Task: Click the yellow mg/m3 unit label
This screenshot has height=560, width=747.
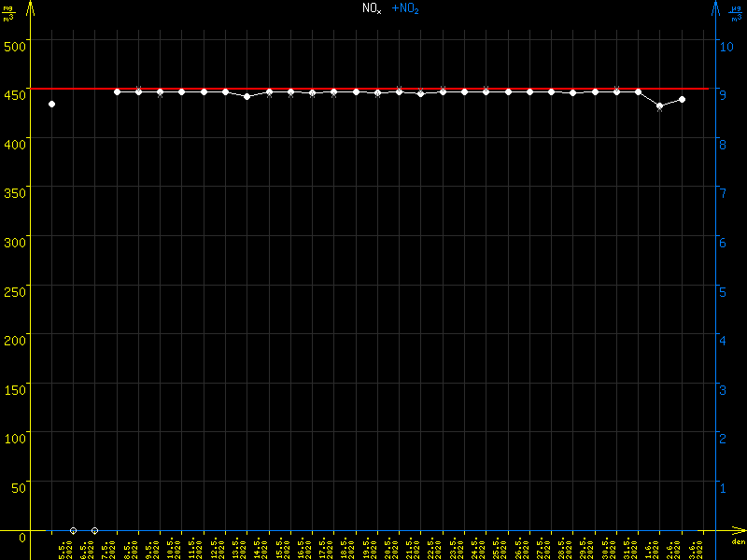Action: (x=8, y=12)
